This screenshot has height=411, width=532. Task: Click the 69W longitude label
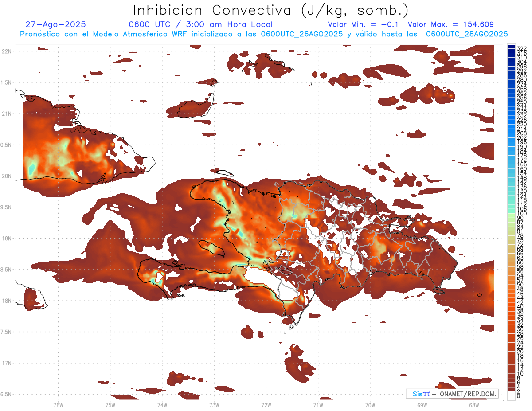[422, 405]
